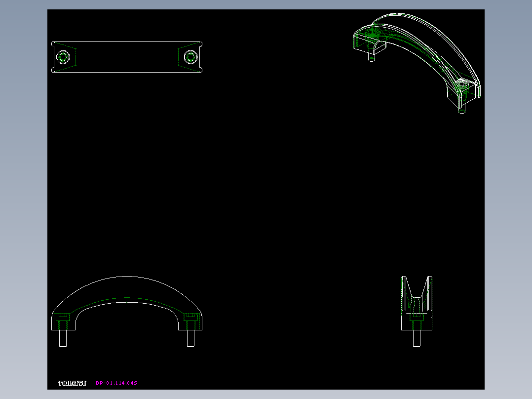Pick the stud in the side view
The image size is (532, 399).
tap(417, 338)
